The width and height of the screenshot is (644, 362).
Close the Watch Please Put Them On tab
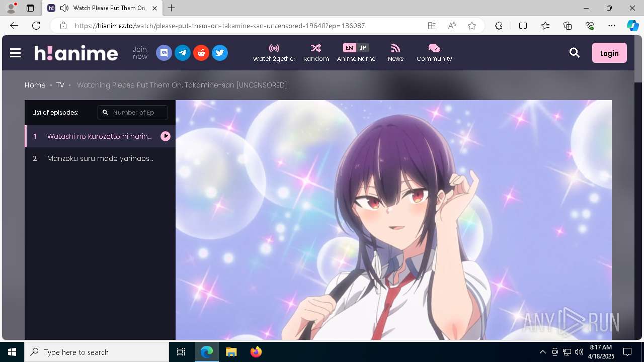(x=154, y=8)
